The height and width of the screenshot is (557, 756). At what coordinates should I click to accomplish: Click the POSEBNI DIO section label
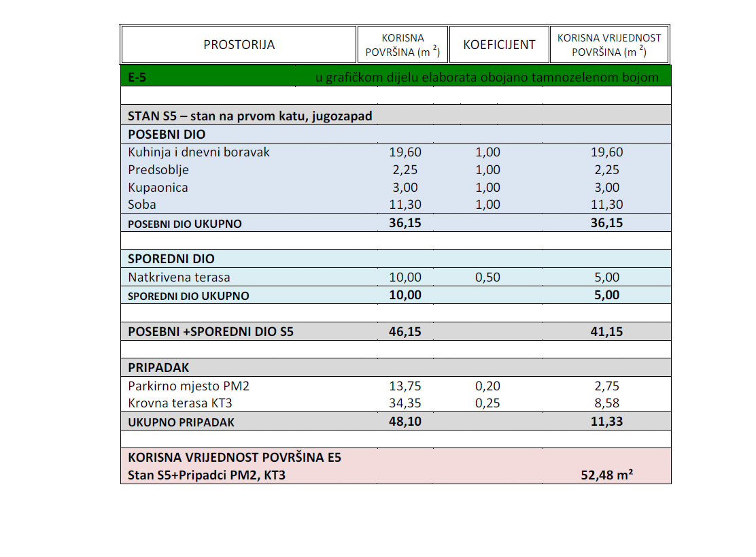(167, 135)
